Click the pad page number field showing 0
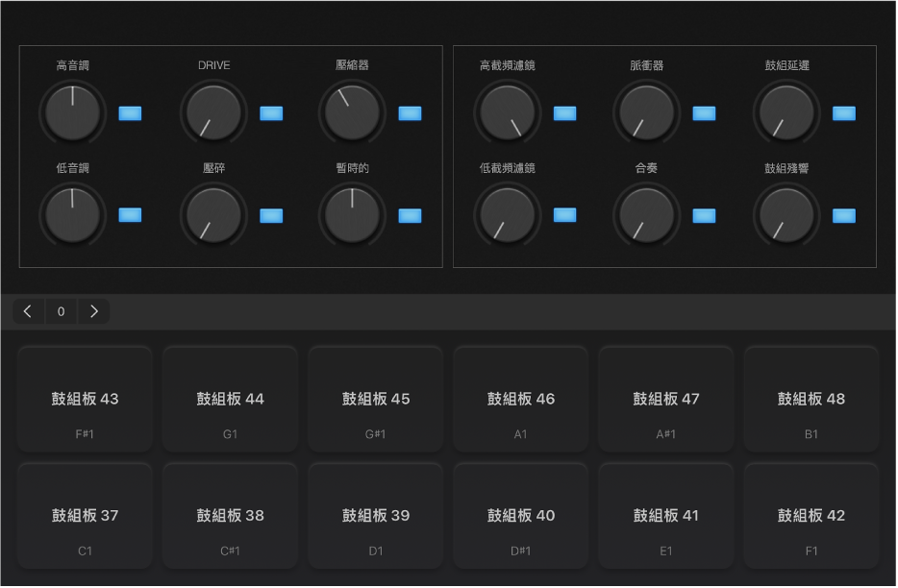 (61, 311)
